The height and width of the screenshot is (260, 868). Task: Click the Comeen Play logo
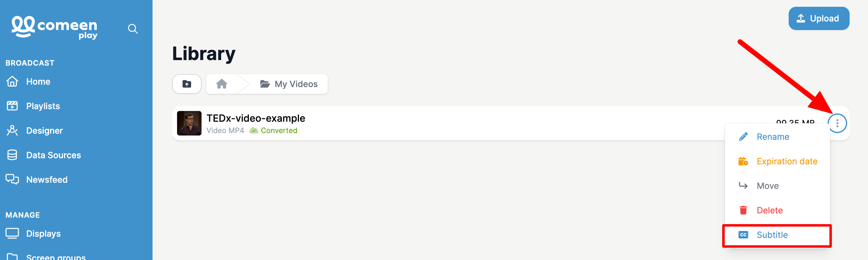tap(55, 28)
